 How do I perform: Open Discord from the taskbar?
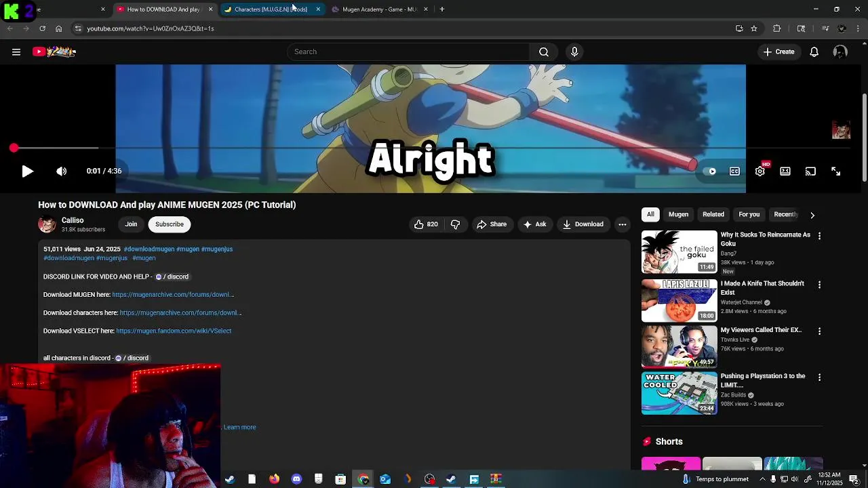[x=296, y=479]
